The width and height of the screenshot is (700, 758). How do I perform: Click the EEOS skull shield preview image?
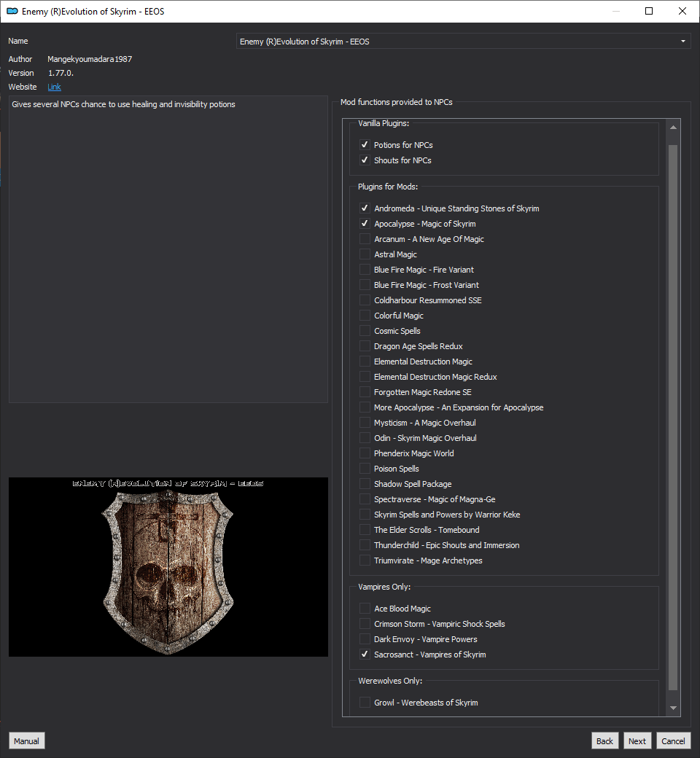pyautogui.click(x=168, y=566)
